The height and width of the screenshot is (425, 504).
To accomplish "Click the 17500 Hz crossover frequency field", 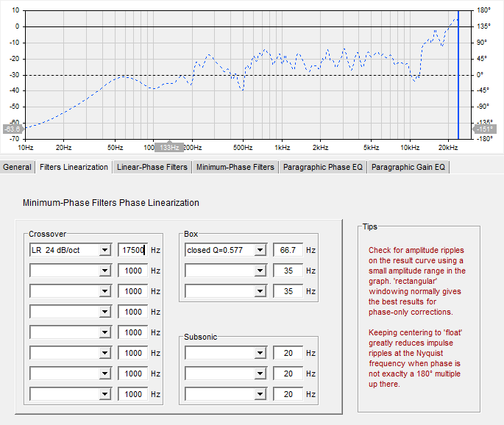I will point(132,250).
